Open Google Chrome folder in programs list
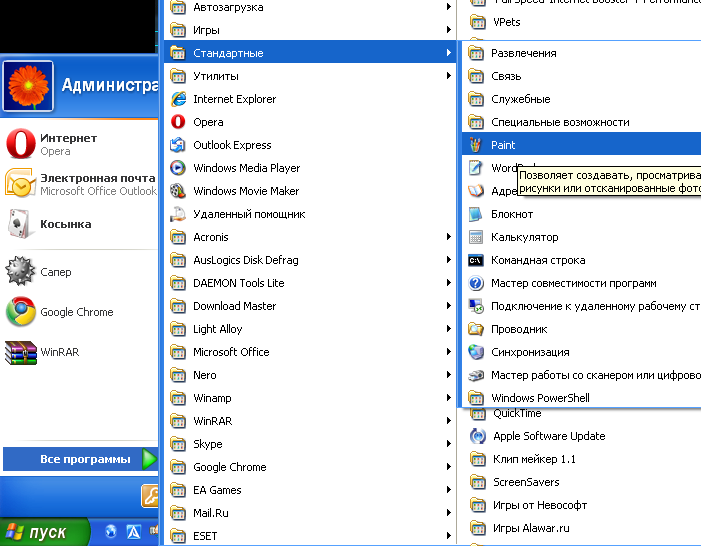 [x=310, y=467]
